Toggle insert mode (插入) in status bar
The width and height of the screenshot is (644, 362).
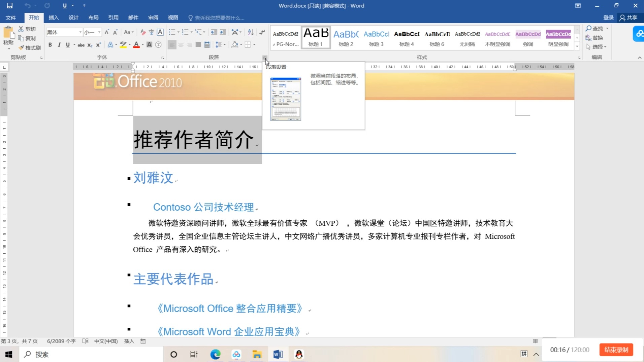[x=129, y=341]
